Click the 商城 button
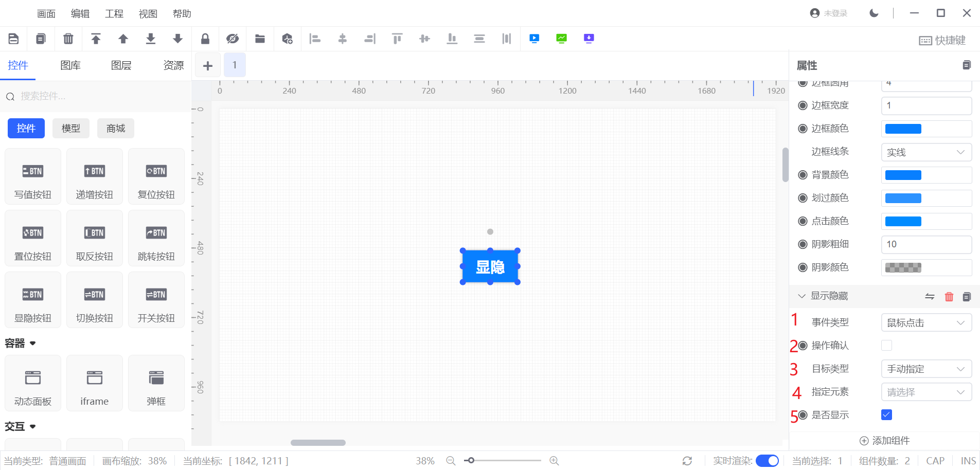Image resolution: width=980 pixels, height=470 pixels. (x=116, y=129)
